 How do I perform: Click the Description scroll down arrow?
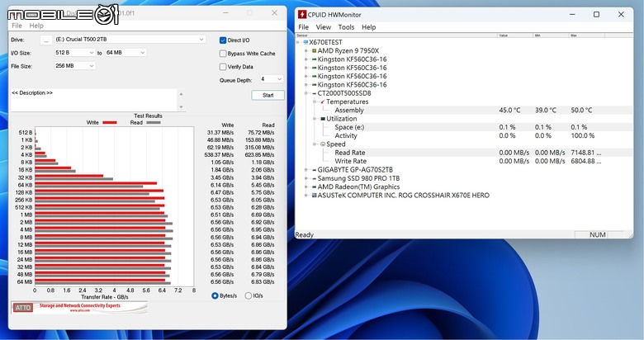pyautogui.click(x=181, y=106)
